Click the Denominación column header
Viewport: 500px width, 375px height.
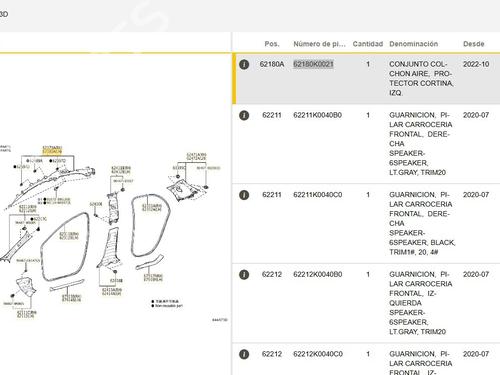coord(414,44)
